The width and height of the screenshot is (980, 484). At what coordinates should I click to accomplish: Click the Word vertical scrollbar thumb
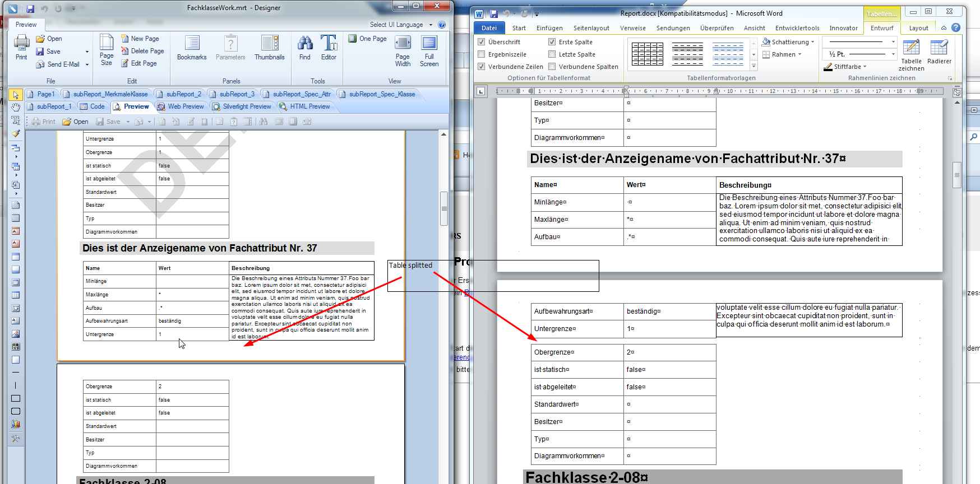pyautogui.click(x=957, y=175)
